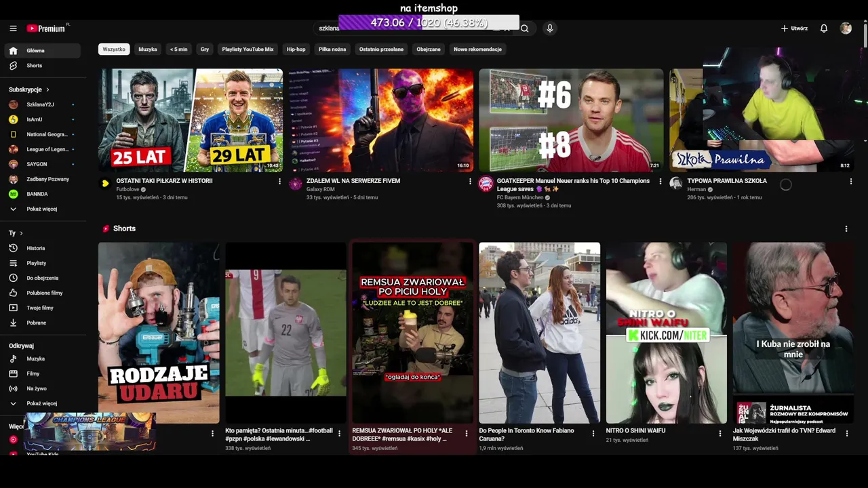Image resolution: width=868 pixels, height=488 pixels.
Task: Open the NITRO O SHINI WAIFU short
Action: [666, 333]
